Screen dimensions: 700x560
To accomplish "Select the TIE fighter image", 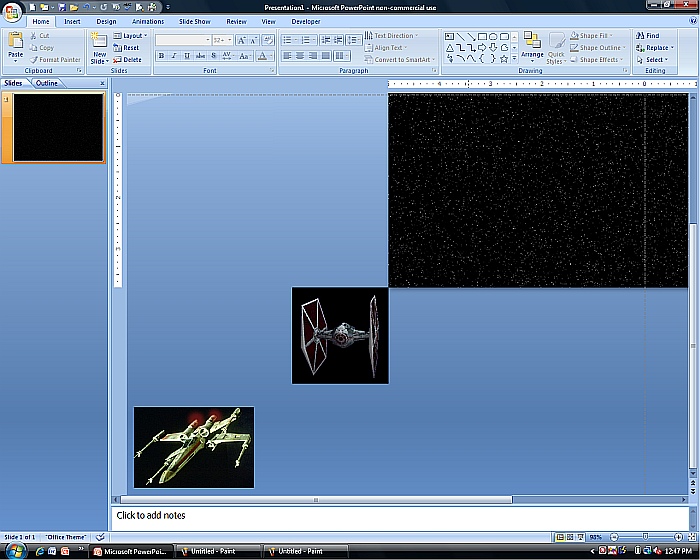I will click(340, 335).
